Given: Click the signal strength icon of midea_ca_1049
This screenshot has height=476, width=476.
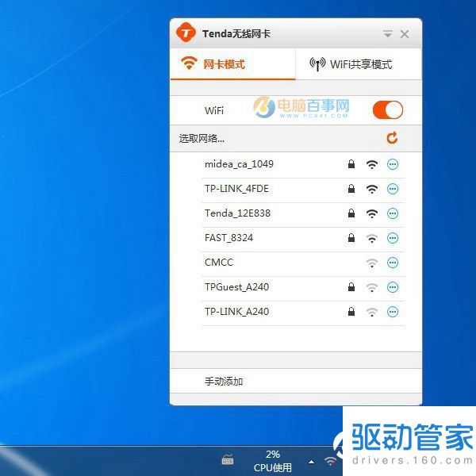Looking at the screenshot, I should pyautogui.click(x=372, y=164).
